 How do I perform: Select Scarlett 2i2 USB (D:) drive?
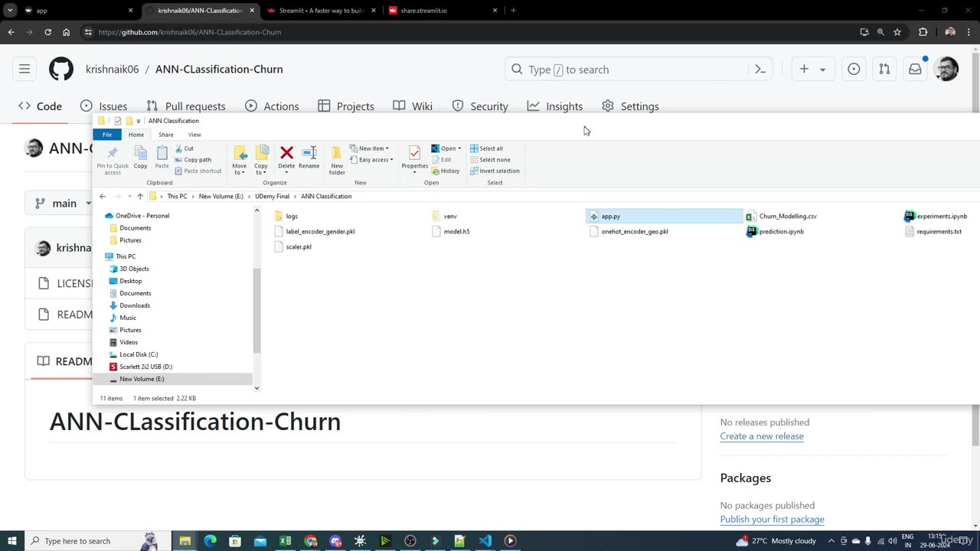(x=145, y=367)
